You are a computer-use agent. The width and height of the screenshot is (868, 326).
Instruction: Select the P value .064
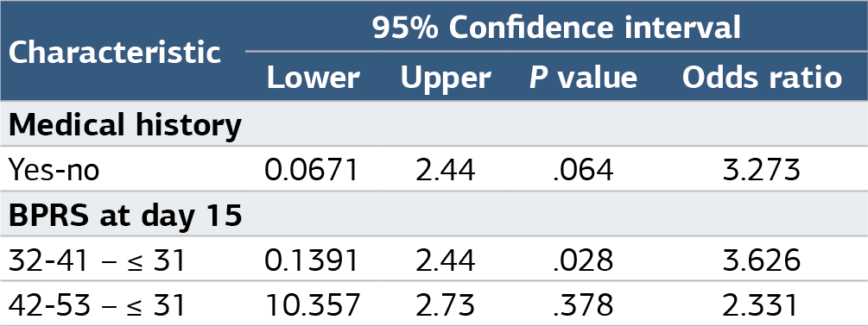click(584, 170)
